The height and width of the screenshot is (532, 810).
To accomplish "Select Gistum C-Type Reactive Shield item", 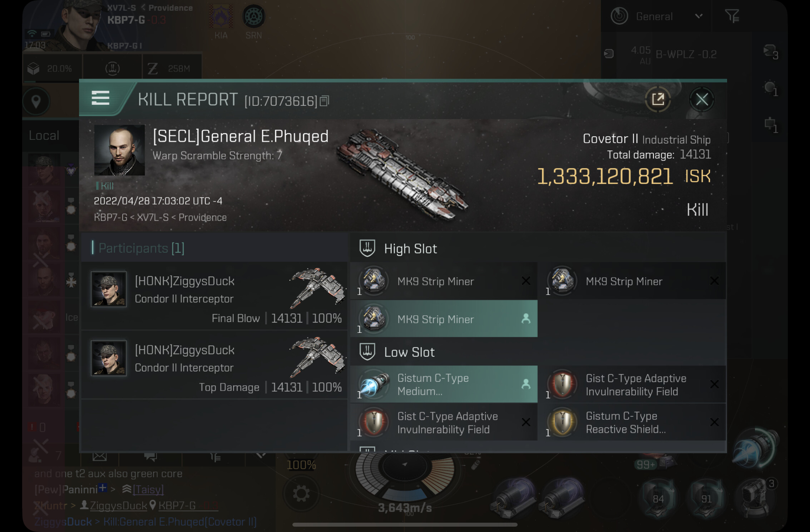I will [633, 422].
